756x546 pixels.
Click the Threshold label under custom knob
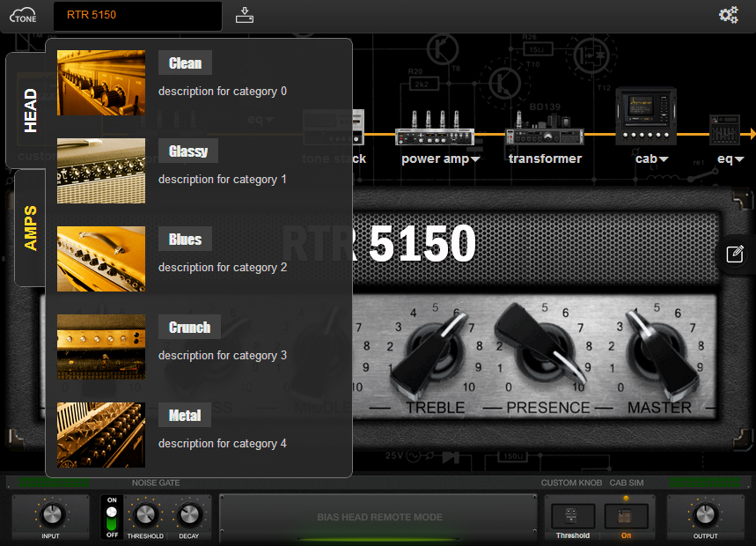pyautogui.click(x=572, y=535)
